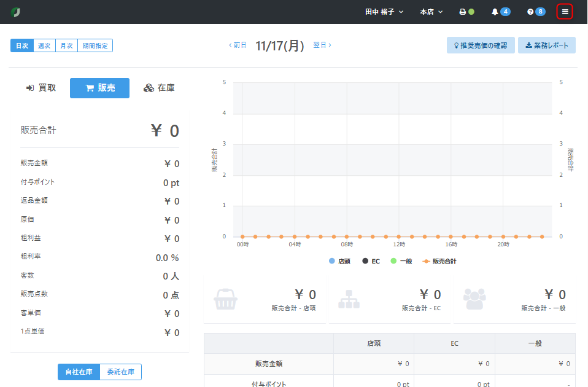
Task: Click the EC table column header
Action: 454,343
